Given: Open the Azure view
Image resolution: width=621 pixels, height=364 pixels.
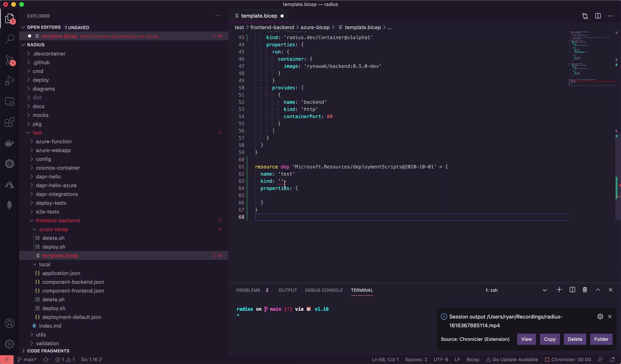Looking at the screenshot, I should pos(10,184).
